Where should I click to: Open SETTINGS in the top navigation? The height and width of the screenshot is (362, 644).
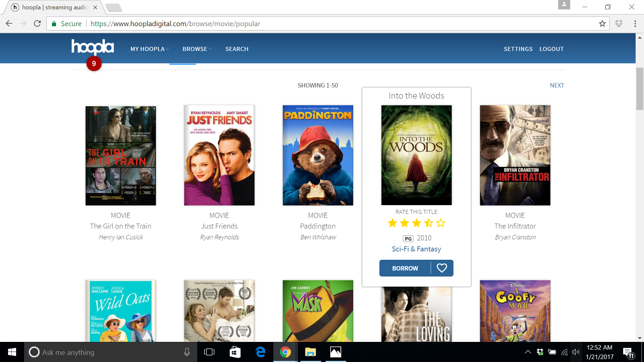(518, 49)
